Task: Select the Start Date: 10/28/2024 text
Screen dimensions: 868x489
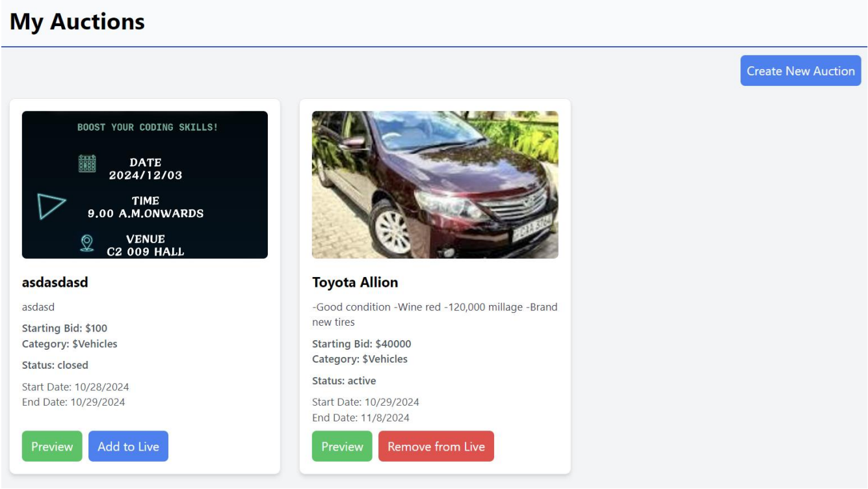Action: [75, 387]
